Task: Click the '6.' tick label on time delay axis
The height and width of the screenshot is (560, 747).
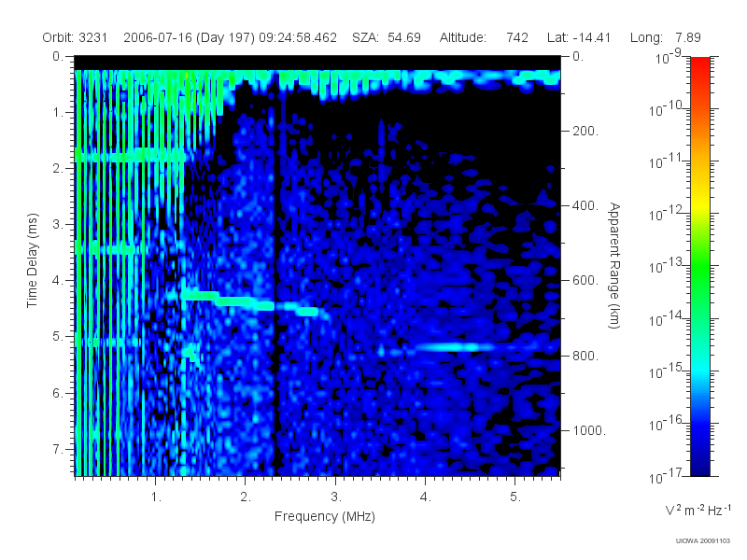Action: tap(58, 393)
